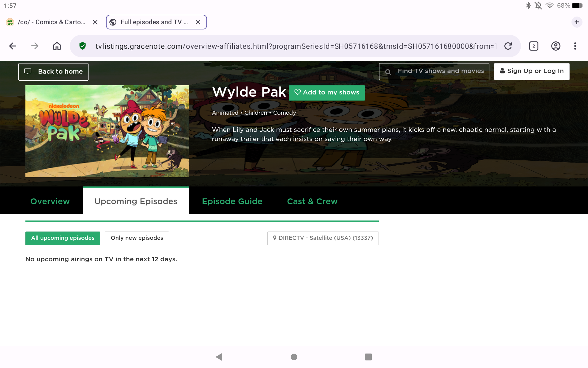This screenshot has height=368, width=588.
Task: Open the three-dot browser menu
Action: pos(575,46)
